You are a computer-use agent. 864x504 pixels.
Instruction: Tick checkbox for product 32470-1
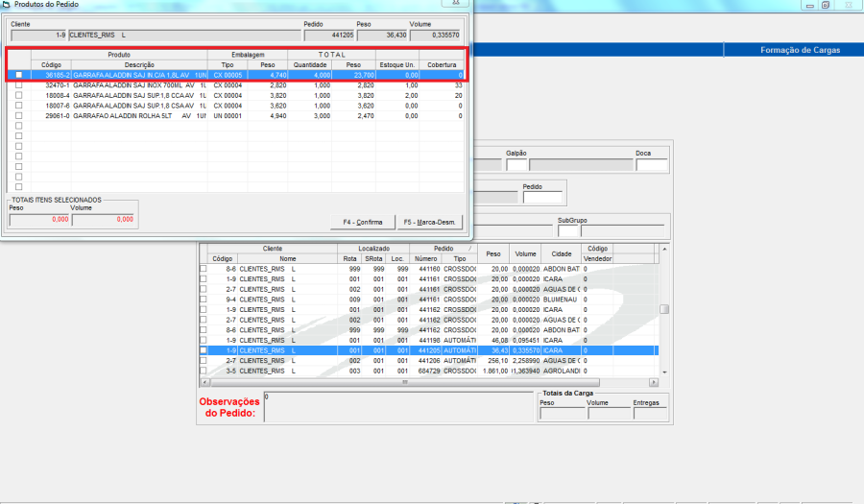pos(19,84)
